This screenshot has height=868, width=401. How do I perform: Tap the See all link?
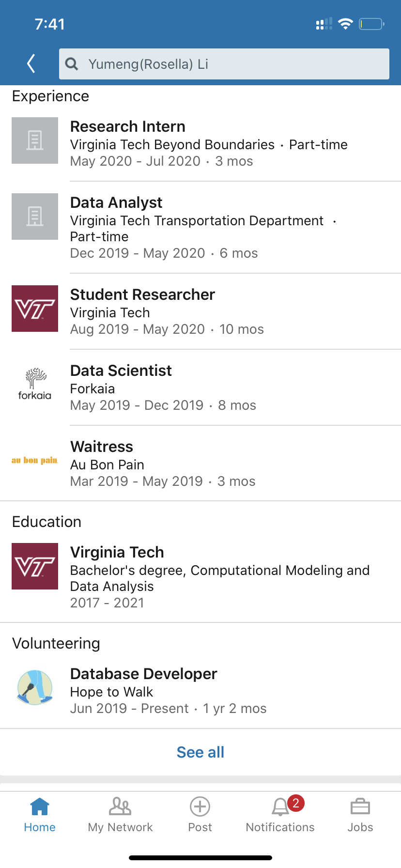pyautogui.click(x=200, y=752)
